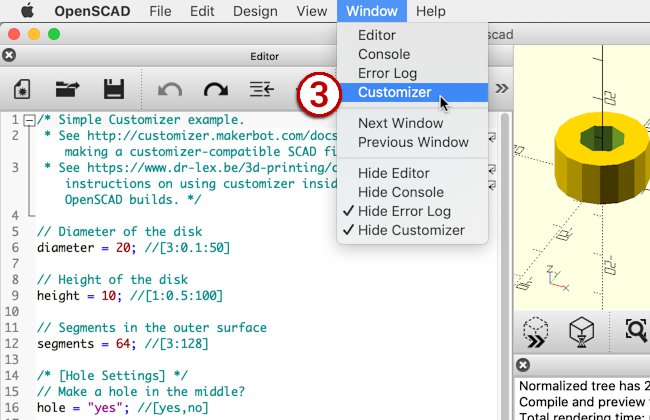The image size is (650, 420).
Task: Save the file with the floppy disk icon
Action: click(114, 89)
